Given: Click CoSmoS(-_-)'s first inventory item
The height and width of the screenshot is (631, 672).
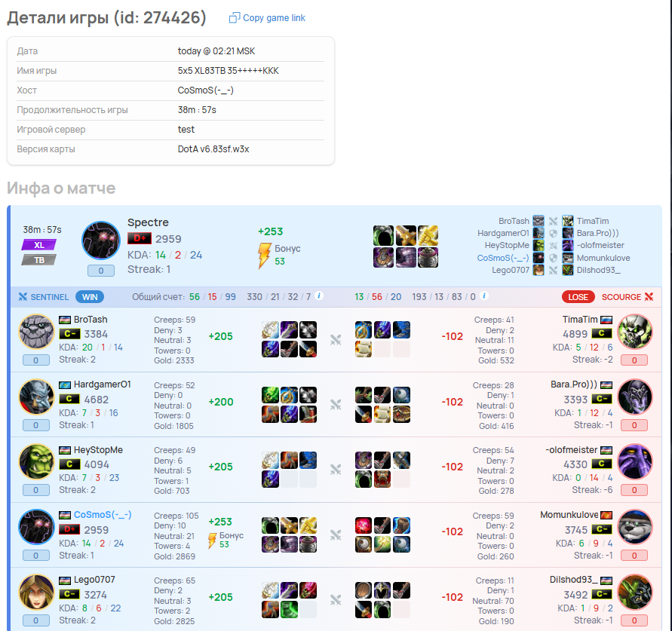Looking at the screenshot, I should pos(270,525).
